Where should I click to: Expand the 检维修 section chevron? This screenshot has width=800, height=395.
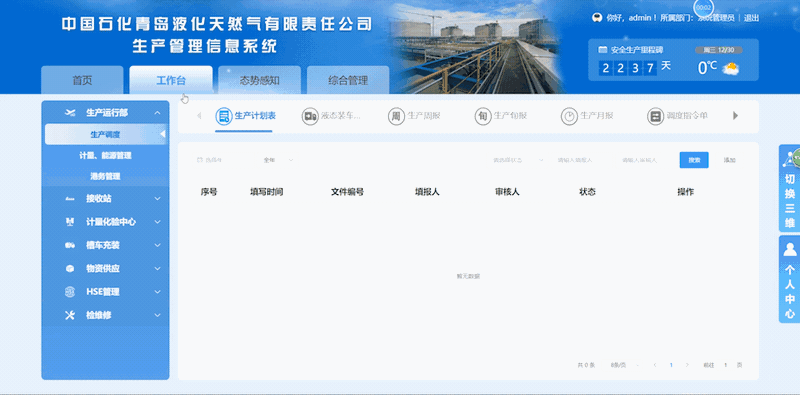pos(157,315)
